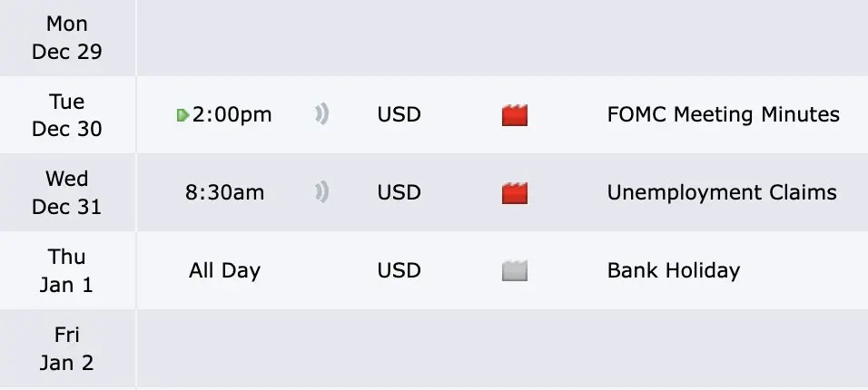Open the Unemployment Claims event details
Viewport: 868px width, 390px height.
[722, 192]
